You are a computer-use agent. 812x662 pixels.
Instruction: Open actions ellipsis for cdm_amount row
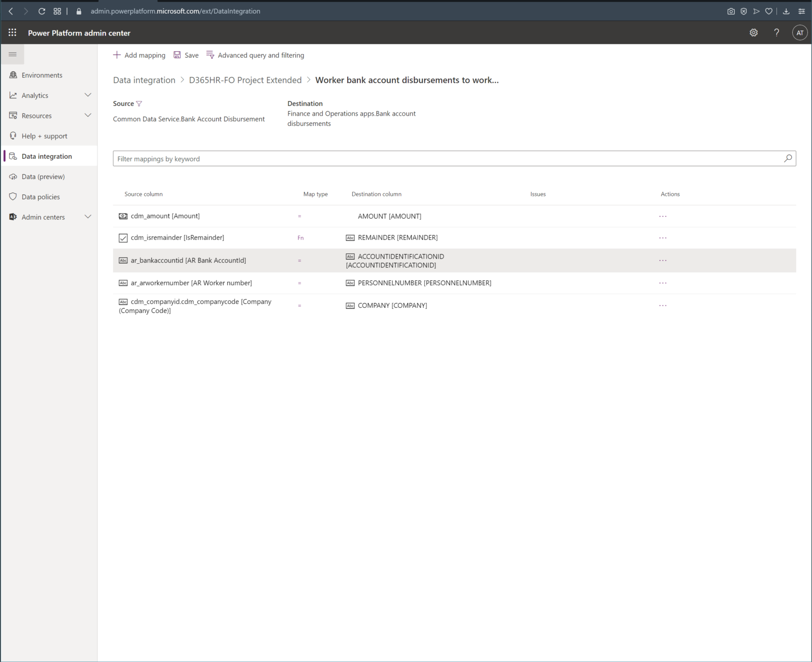[663, 216]
